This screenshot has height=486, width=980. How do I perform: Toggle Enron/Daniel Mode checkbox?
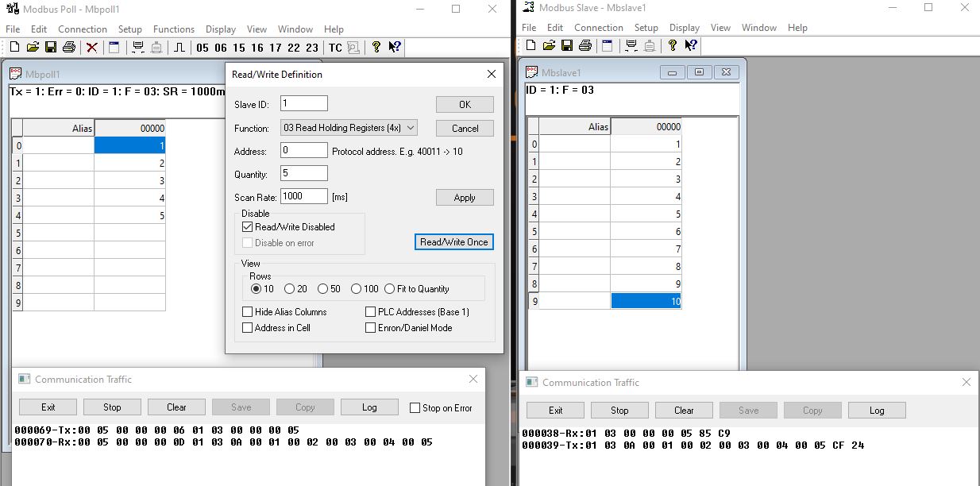[371, 328]
